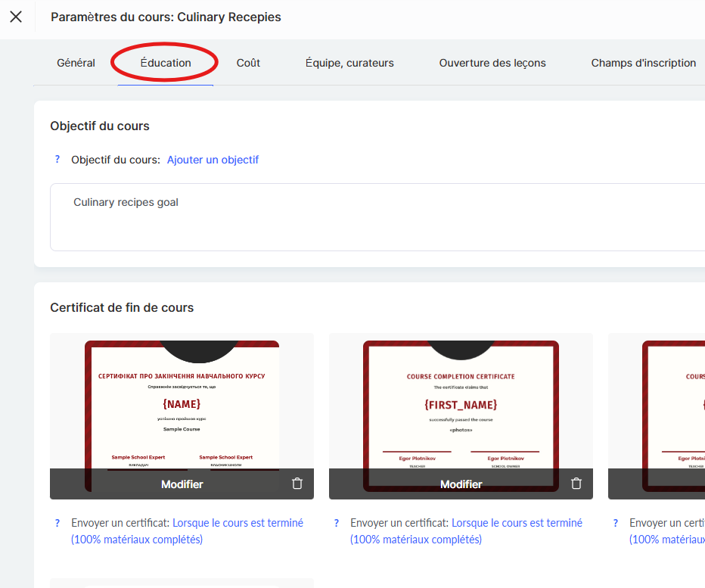Open the Coût tab
This screenshot has height=588, width=705.
tap(248, 63)
